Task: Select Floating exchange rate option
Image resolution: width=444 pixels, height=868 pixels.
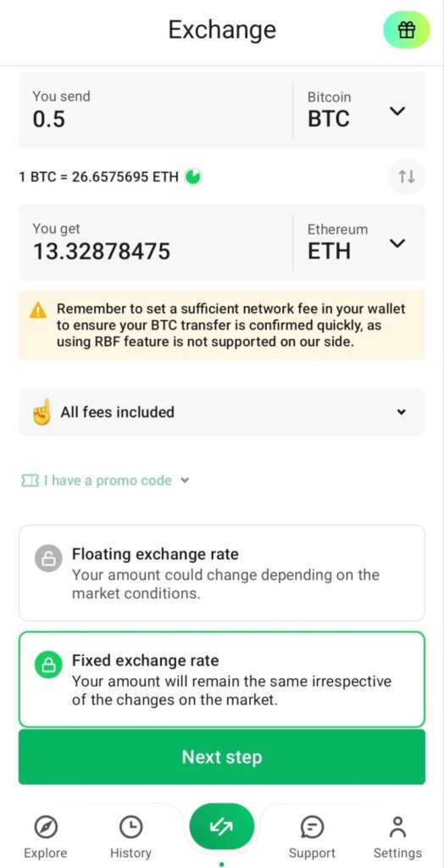Action: 221,573
